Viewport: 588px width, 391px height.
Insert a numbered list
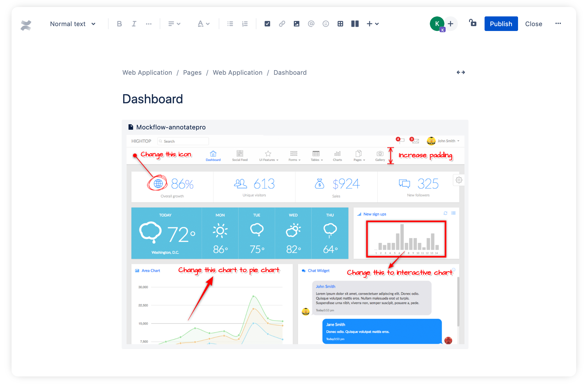245,24
